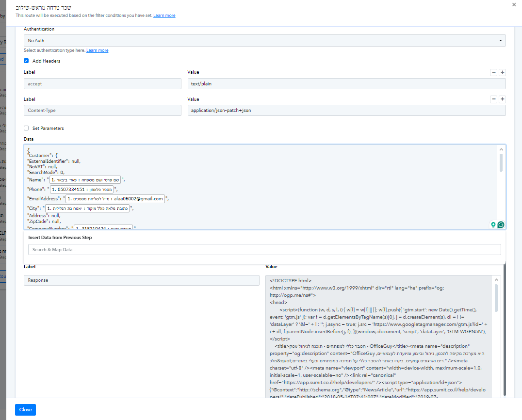Click the Response value box scrollbar thumb

pos(496,298)
